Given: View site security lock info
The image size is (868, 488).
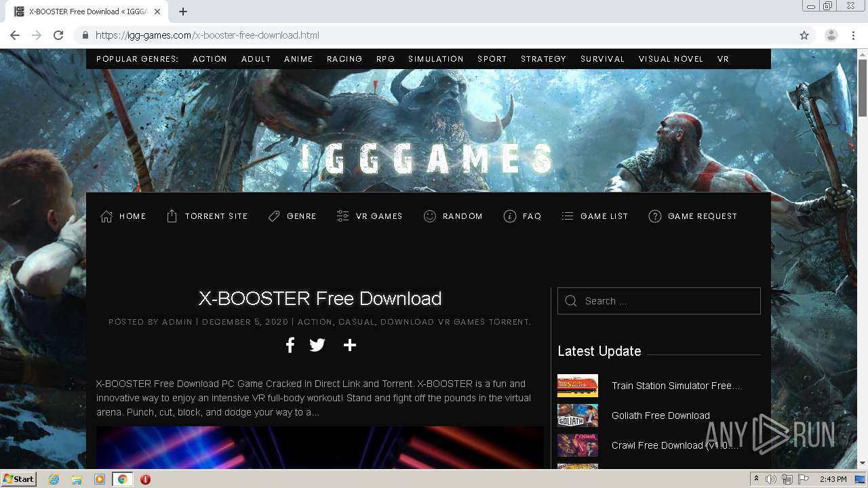Looking at the screenshot, I should [x=85, y=35].
